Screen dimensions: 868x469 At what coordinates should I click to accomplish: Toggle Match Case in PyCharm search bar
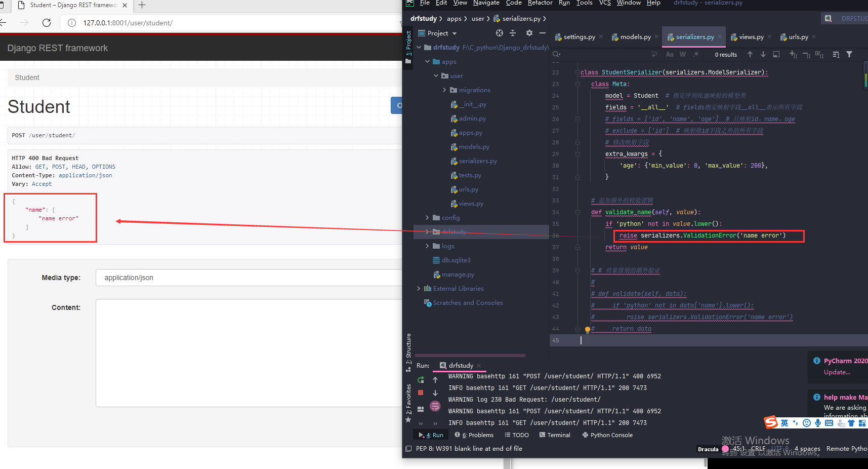tap(670, 54)
